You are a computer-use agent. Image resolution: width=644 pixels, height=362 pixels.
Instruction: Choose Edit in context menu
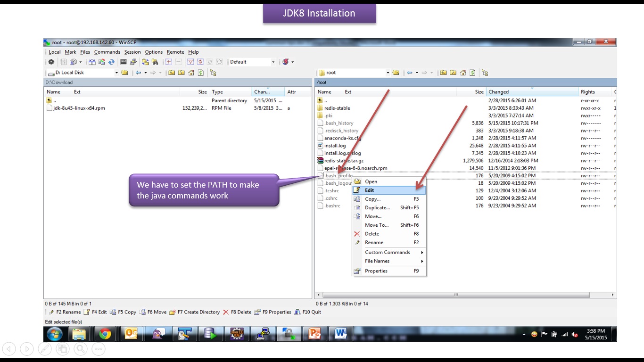coord(389,190)
